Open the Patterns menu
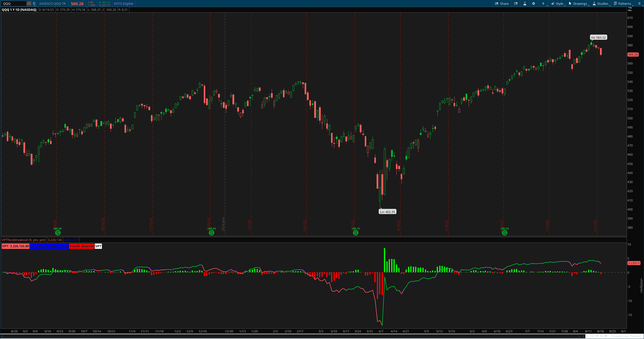The image size is (644, 339). point(623,4)
